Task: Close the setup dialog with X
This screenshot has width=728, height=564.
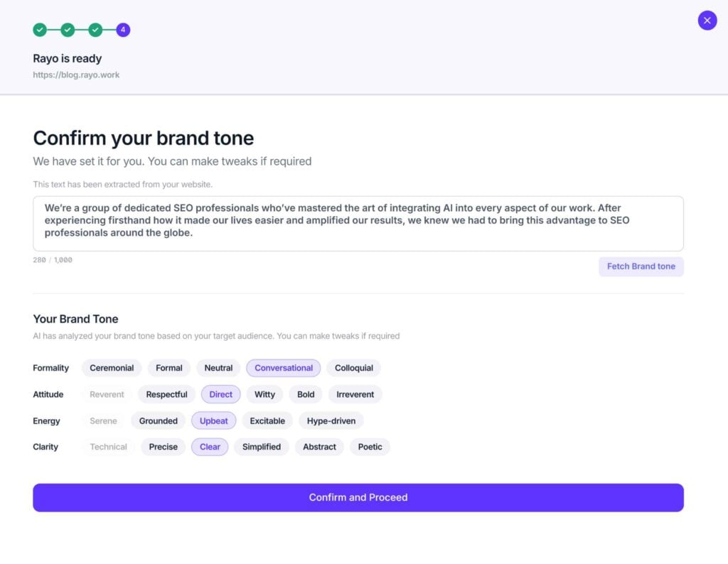Action: pyautogui.click(x=707, y=21)
